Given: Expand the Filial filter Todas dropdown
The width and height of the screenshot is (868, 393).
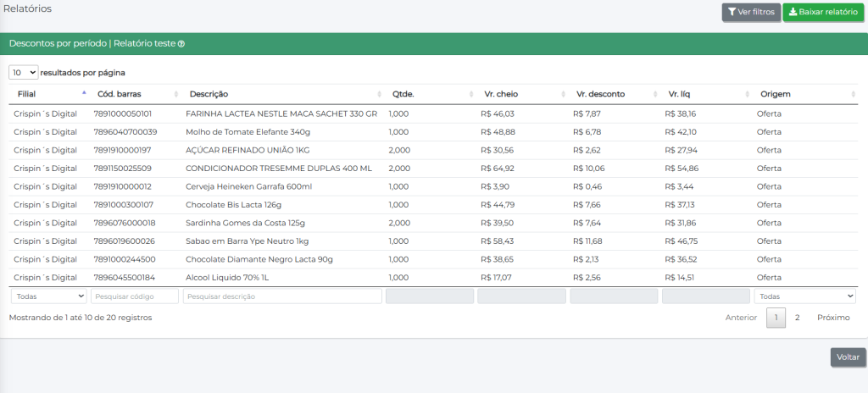Looking at the screenshot, I should pos(48,296).
